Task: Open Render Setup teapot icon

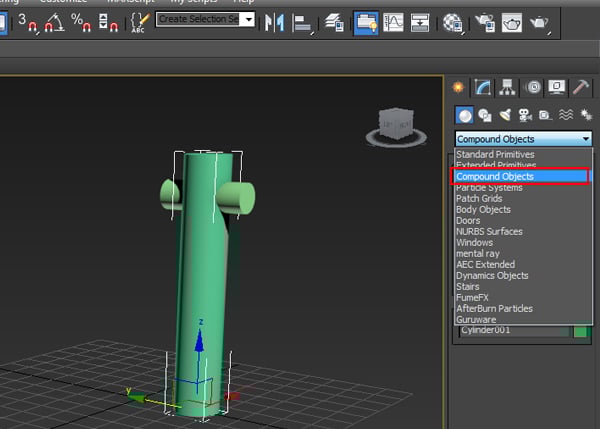Action: tap(484, 23)
